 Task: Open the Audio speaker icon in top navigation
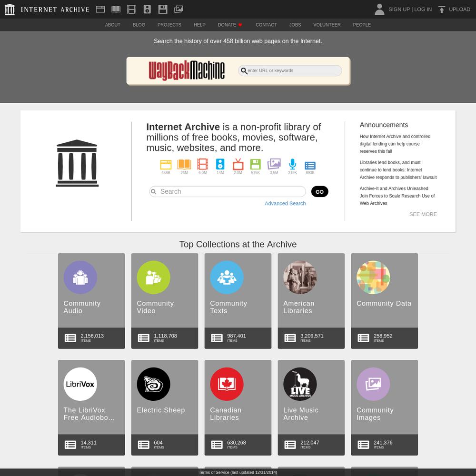click(147, 10)
